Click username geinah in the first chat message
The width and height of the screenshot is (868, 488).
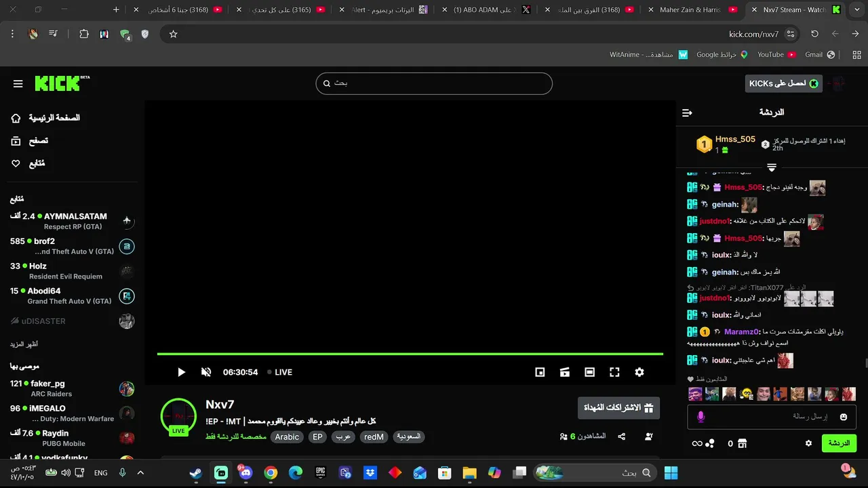[x=725, y=205]
